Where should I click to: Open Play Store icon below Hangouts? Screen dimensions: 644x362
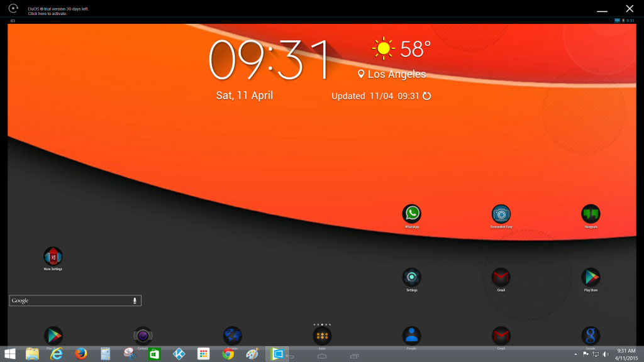point(591,277)
